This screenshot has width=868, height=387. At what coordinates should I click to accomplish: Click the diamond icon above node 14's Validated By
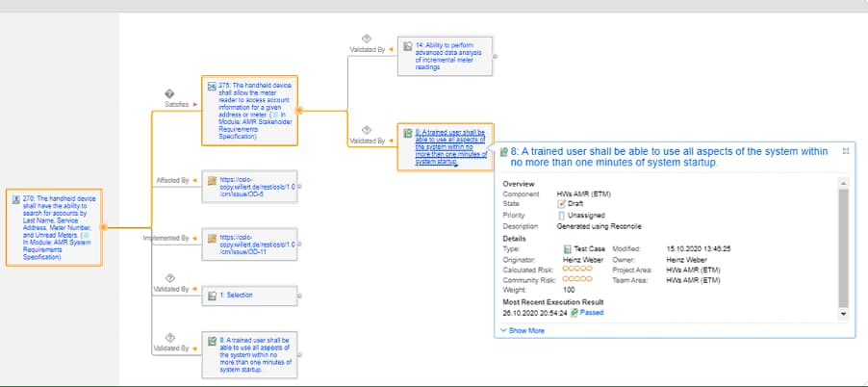tap(366, 39)
